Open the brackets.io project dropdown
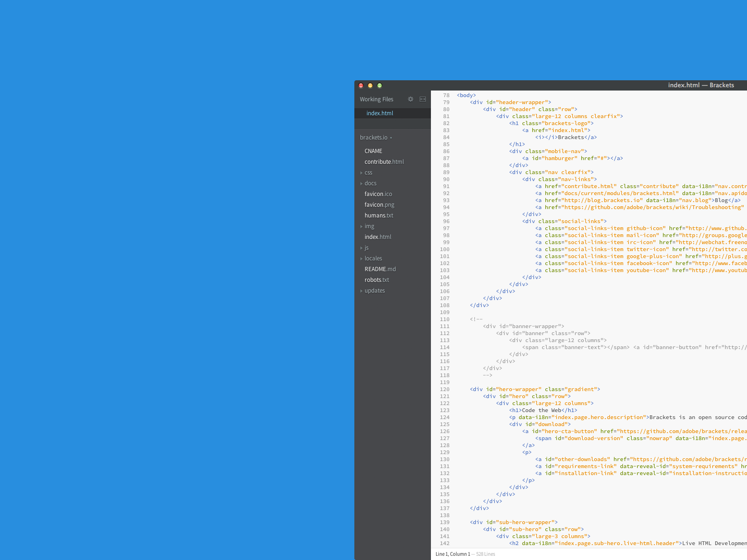This screenshot has height=560, width=747. 376,138
